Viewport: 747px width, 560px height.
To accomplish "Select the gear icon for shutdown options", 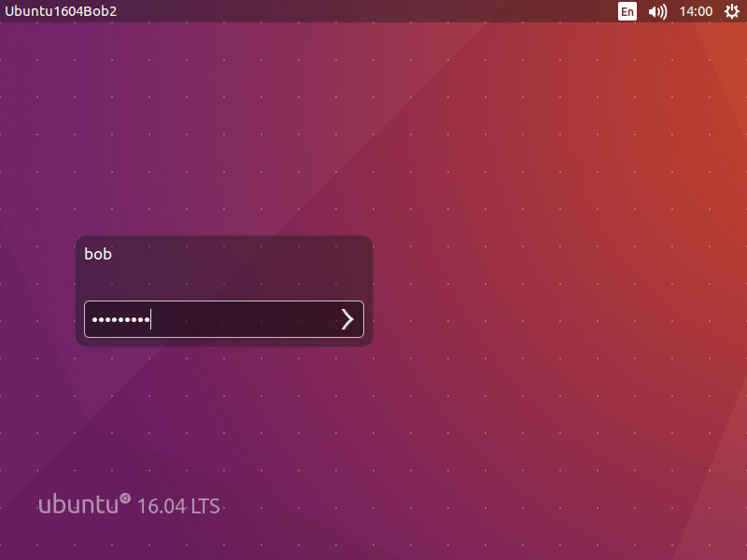I will pyautogui.click(x=733, y=12).
